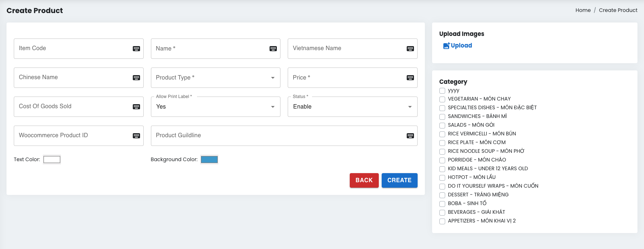
Task: Open the Background Color swatch picker
Action: (209, 159)
